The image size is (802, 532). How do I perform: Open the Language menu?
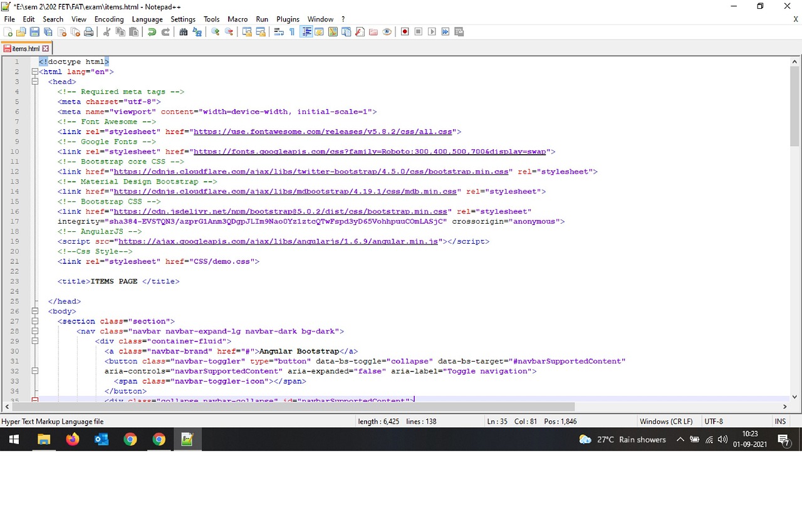147,19
